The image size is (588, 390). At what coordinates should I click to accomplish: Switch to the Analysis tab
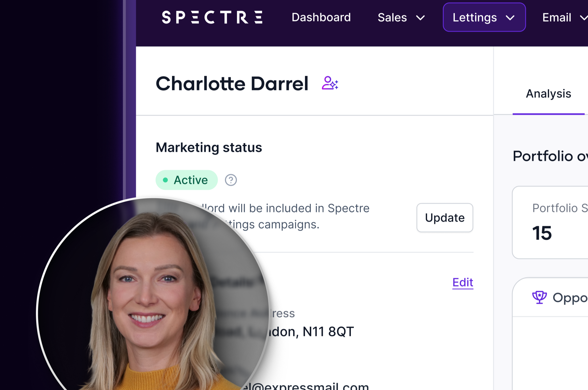548,94
